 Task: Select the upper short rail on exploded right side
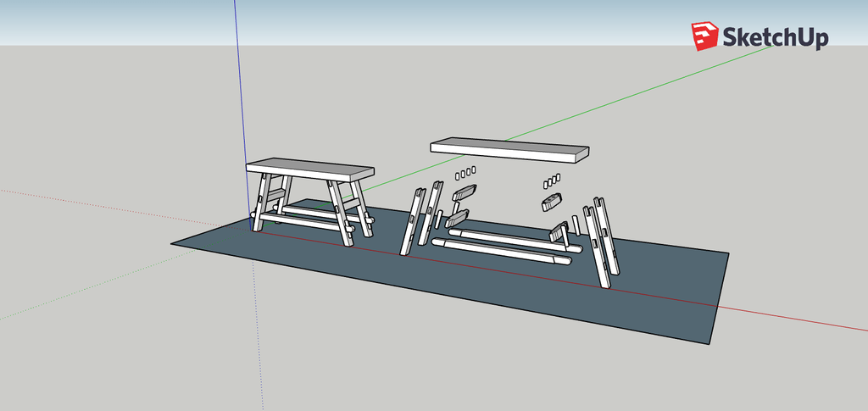551,202
